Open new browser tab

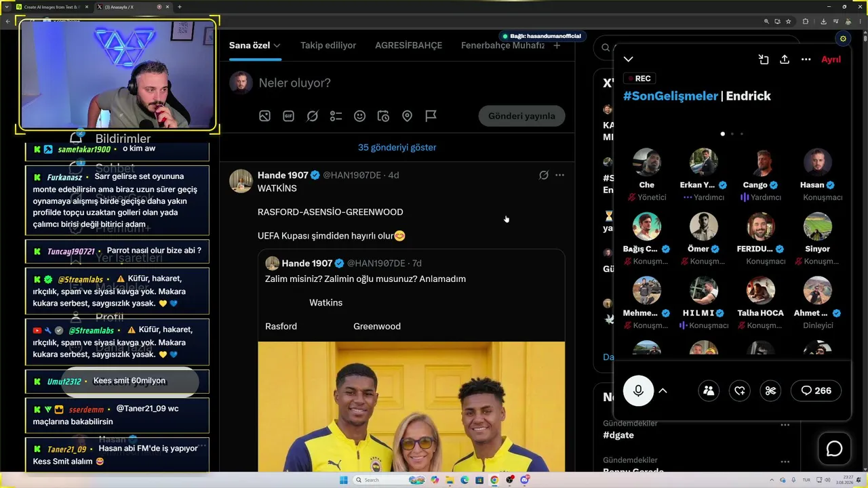click(x=180, y=7)
